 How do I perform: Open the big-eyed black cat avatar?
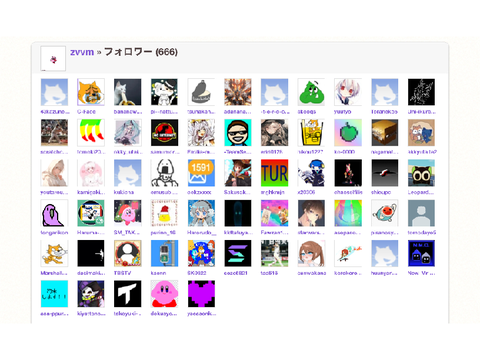[x=421, y=173]
